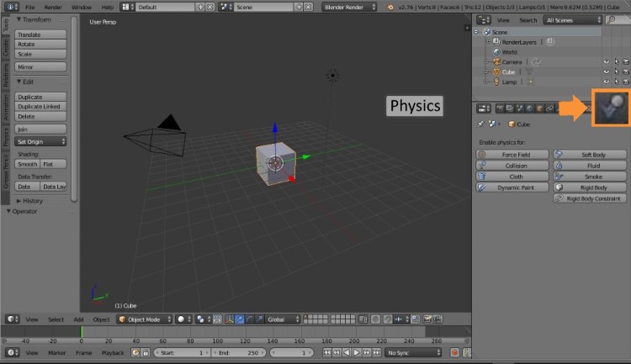Click the End frame 250 field
The image size is (631, 364).
pyautogui.click(x=239, y=352)
